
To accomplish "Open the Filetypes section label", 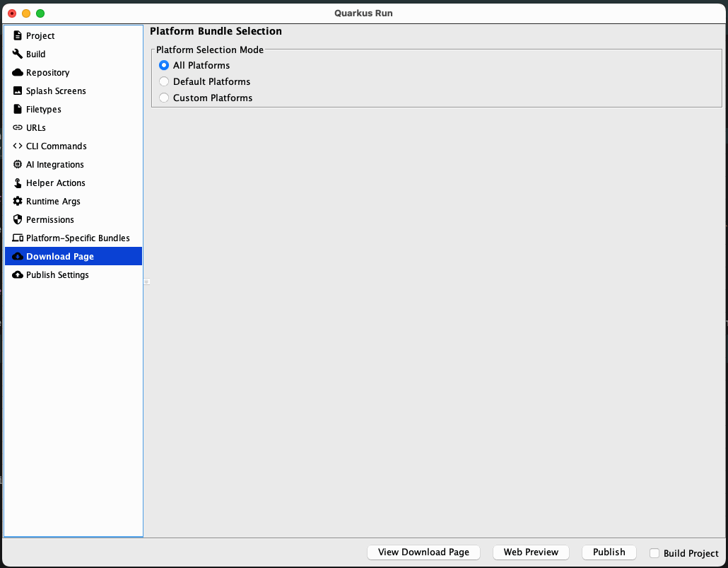I will pos(44,109).
